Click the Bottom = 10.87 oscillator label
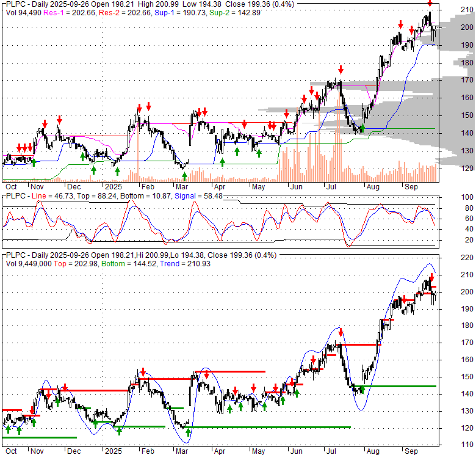The image size is (476, 455). click(x=145, y=196)
